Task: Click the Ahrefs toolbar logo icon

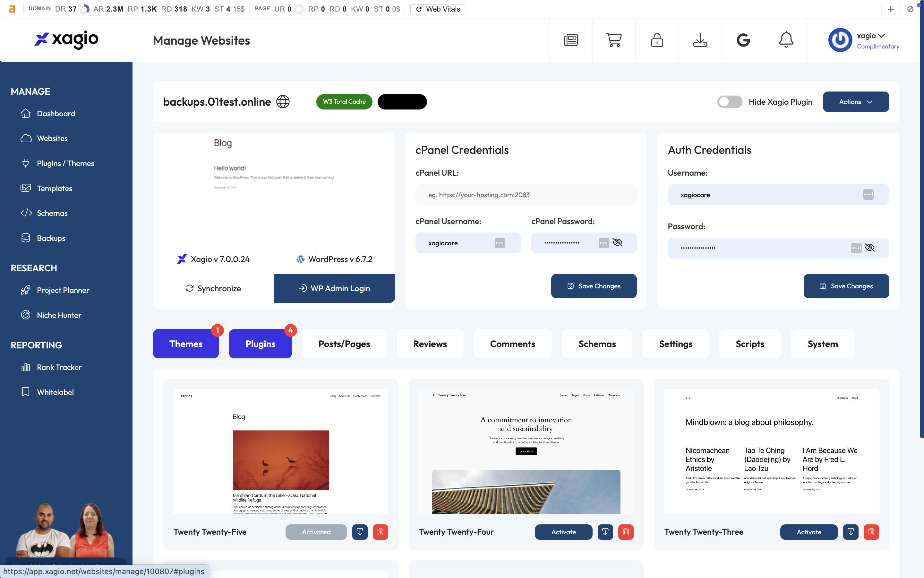Action: pyautogui.click(x=12, y=9)
